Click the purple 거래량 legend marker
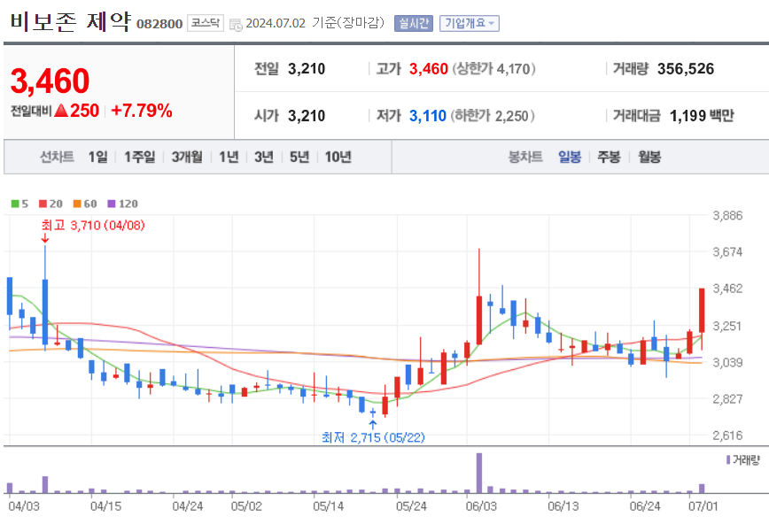The image size is (769, 532). tap(728, 460)
